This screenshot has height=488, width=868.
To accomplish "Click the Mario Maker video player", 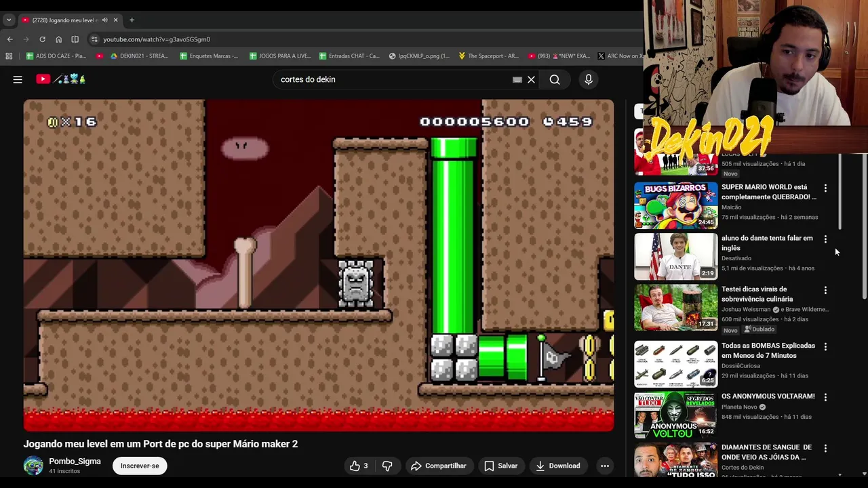I will click(319, 265).
